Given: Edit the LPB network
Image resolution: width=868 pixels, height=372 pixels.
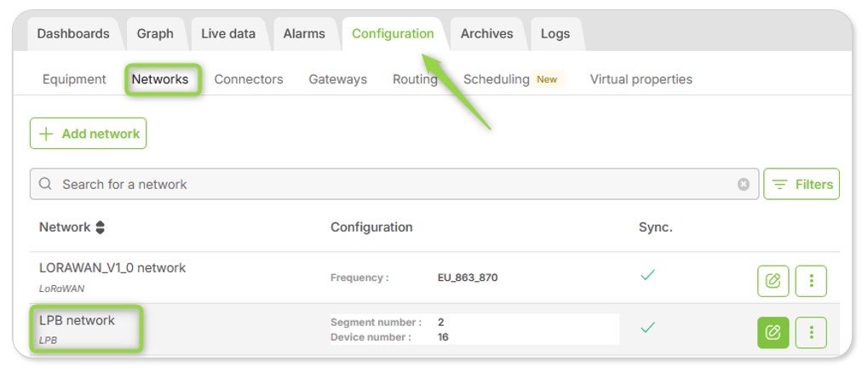Looking at the screenshot, I should 773,332.
